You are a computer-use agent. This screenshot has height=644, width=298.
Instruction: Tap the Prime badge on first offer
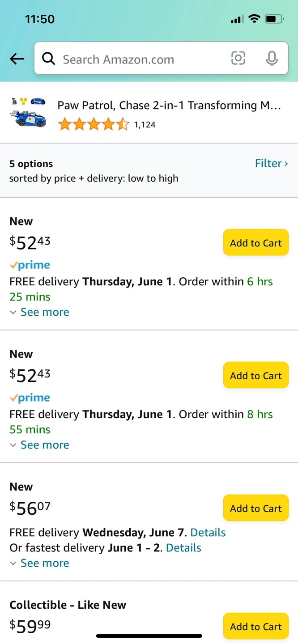(30, 265)
